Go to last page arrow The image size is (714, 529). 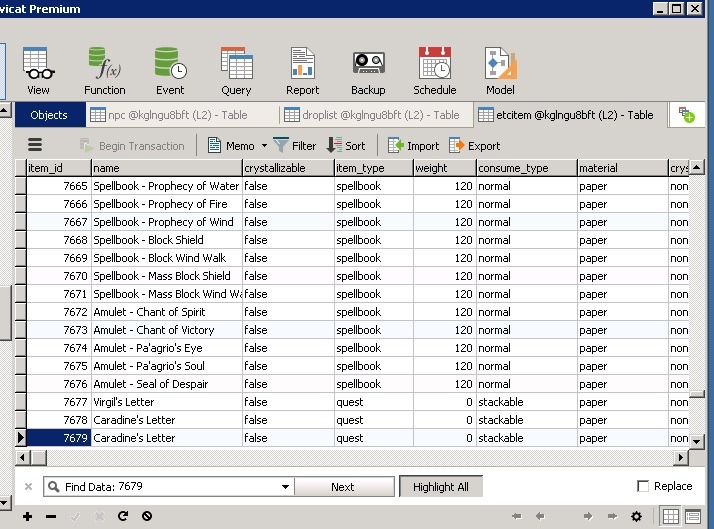point(612,516)
